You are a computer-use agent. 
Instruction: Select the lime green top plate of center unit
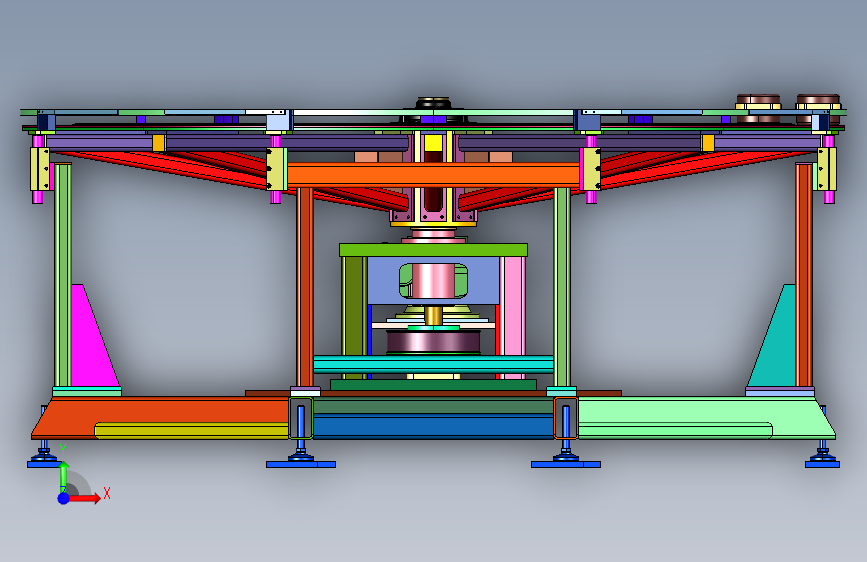click(x=433, y=250)
